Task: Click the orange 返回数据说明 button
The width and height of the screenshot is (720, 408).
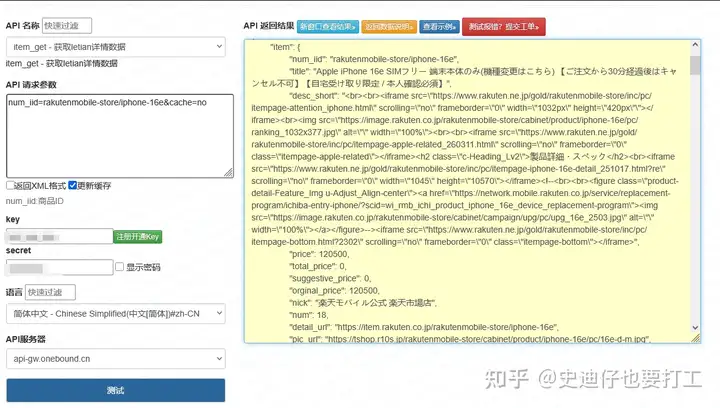Action: pyautogui.click(x=389, y=27)
